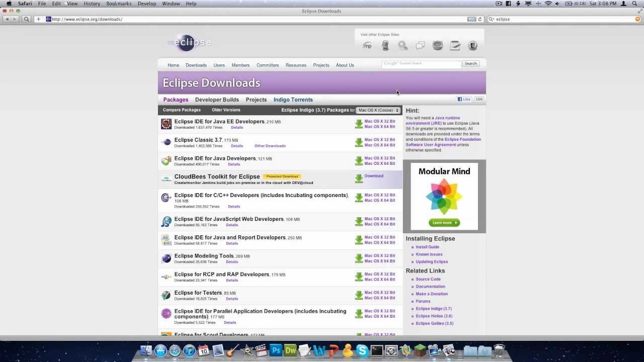
Task: Click the Google Custom Search input field
Action: tap(421, 63)
